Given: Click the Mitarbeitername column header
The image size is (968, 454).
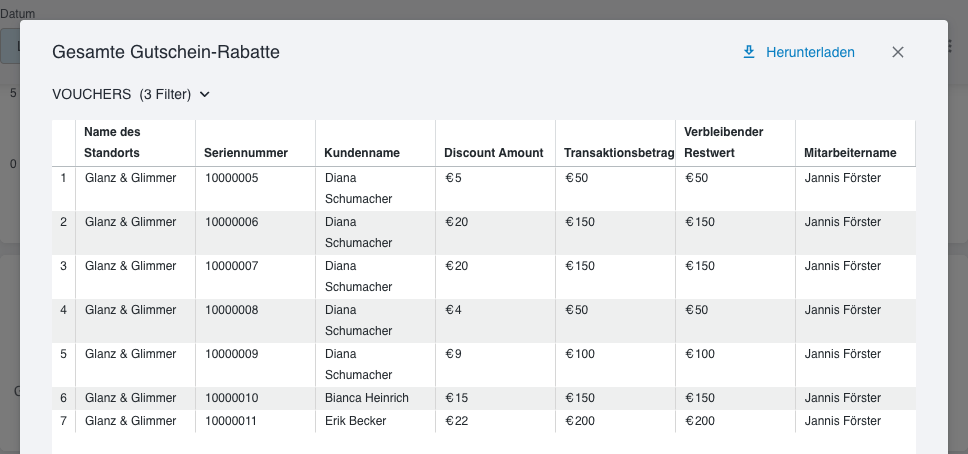Looking at the screenshot, I should [x=850, y=153].
